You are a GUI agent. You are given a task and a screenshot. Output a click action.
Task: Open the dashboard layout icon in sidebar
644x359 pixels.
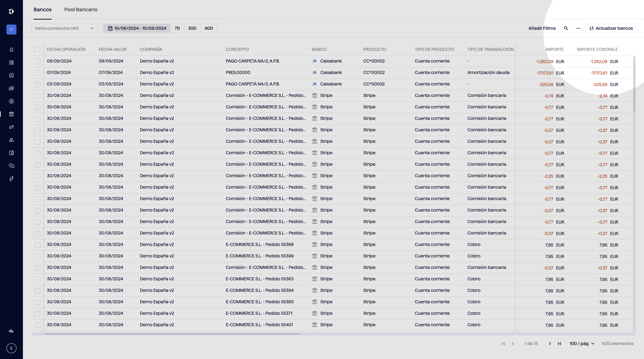pyautogui.click(x=11, y=63)
